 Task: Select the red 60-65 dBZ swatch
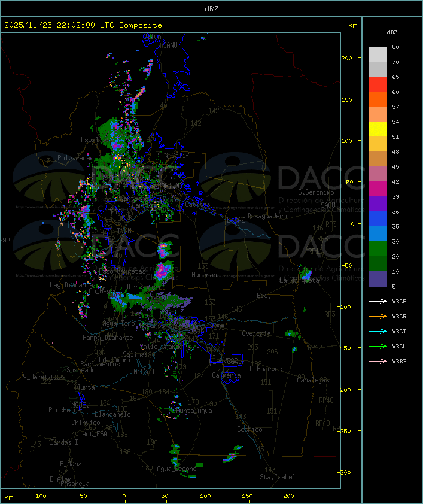378,84
